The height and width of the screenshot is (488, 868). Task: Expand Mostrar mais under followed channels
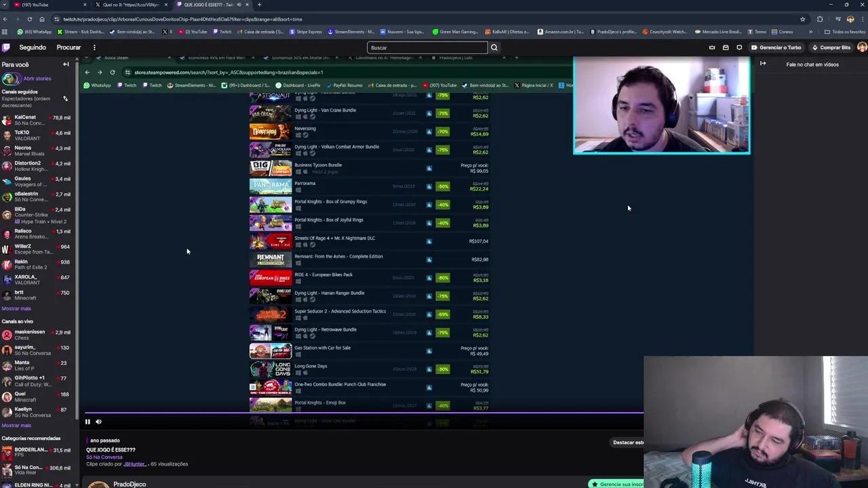point(16,308)
